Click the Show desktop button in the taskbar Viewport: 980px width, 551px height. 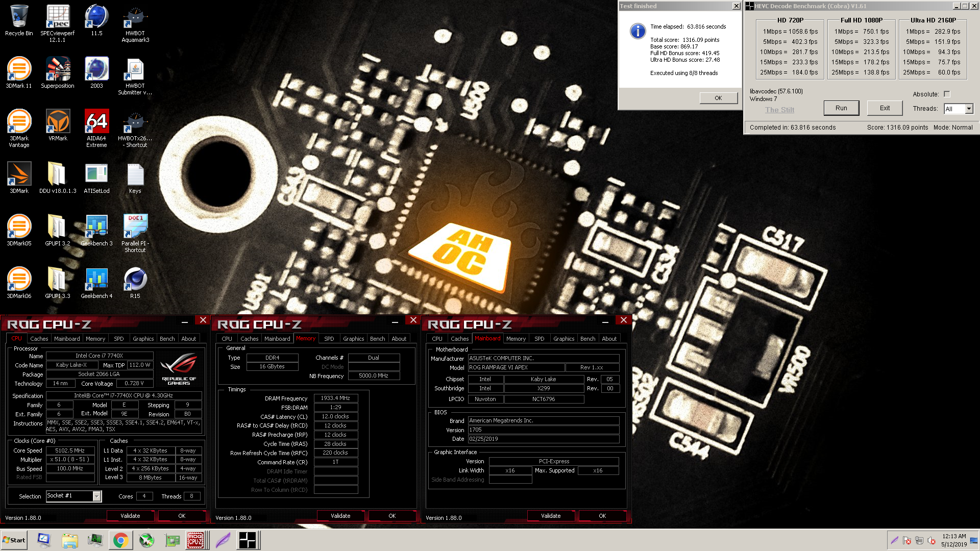[974, 540]
